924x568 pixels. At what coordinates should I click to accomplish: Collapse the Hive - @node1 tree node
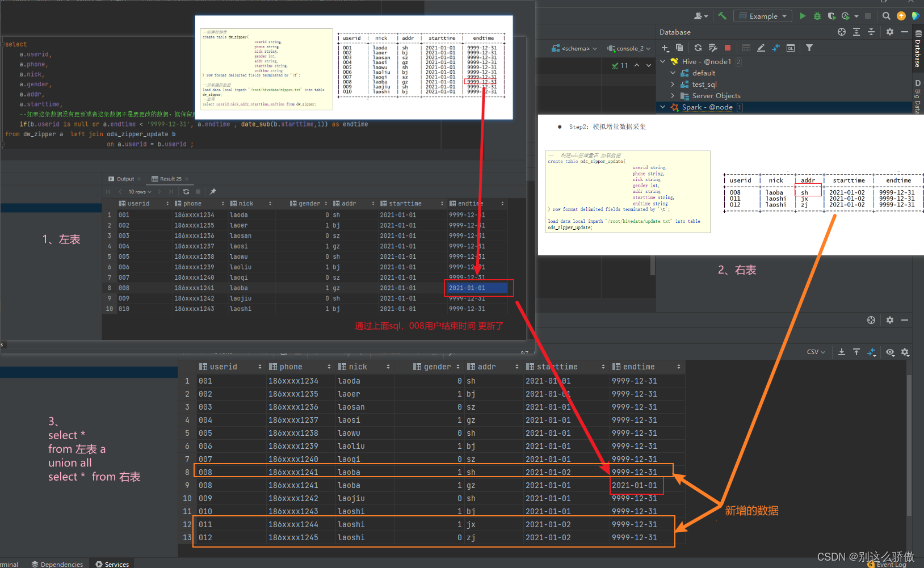pos(663,61)
